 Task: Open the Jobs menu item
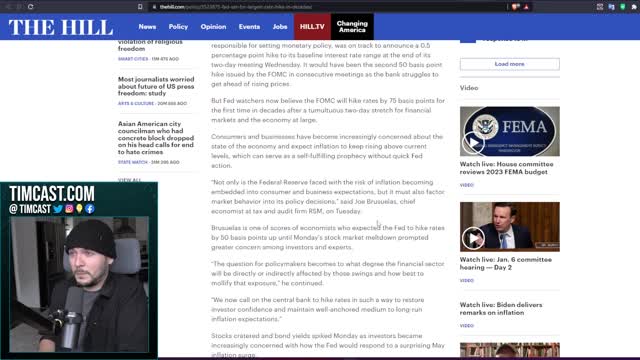280,27
